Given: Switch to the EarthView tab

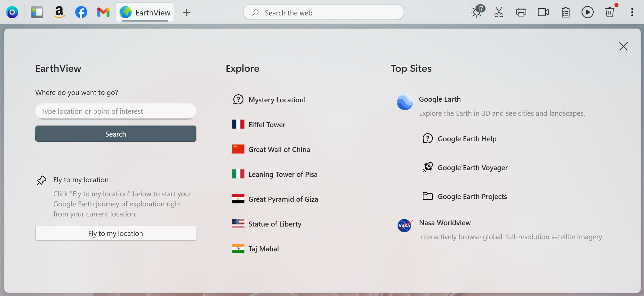Looking at the screenshot, I should coord(145,12).
